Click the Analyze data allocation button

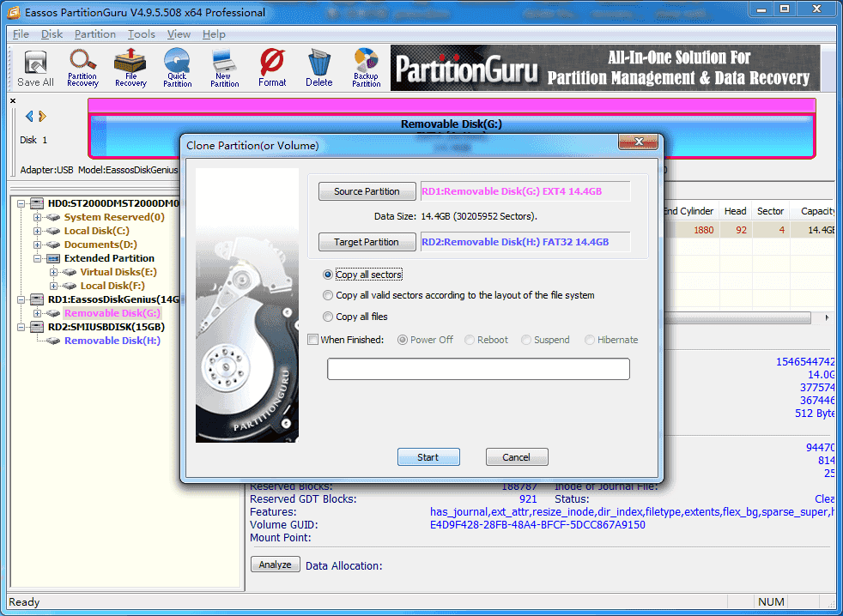[276, 565]
